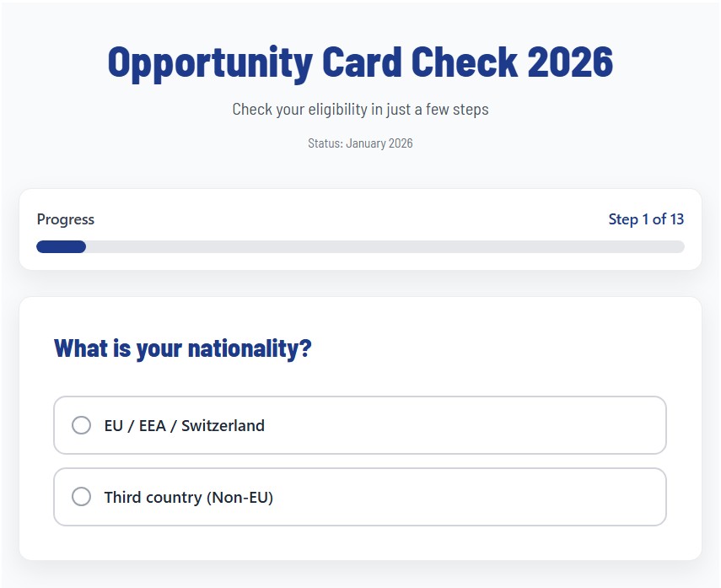Screen dimensions: 721x588
Task: Click the "Status: January 2026" text
Action: pyautogui.click(x=360, y=143)
